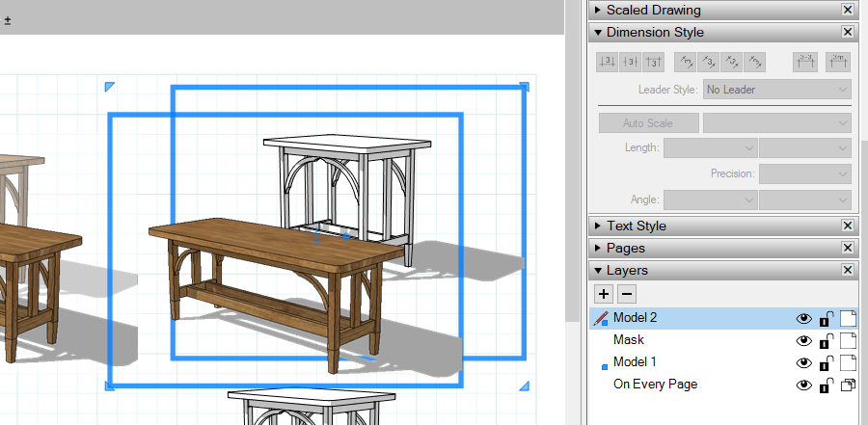
Task: Hide the Model 1 layer
Action: coord(803,363)
